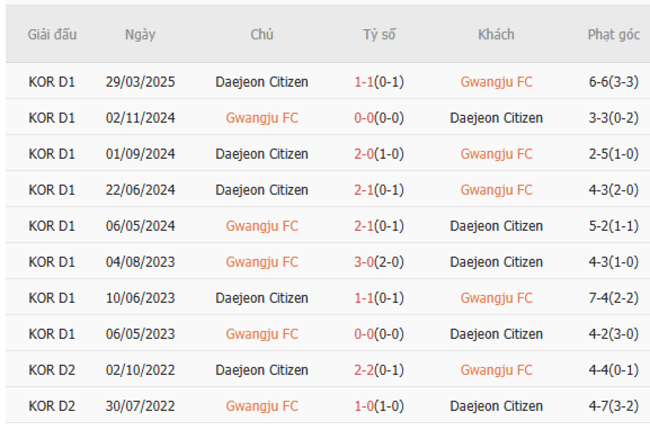Screen dimensions: 650x430
Task: Sort by the 'Ngày' column header
Action: pyautogui.click(x=140, y=34)
